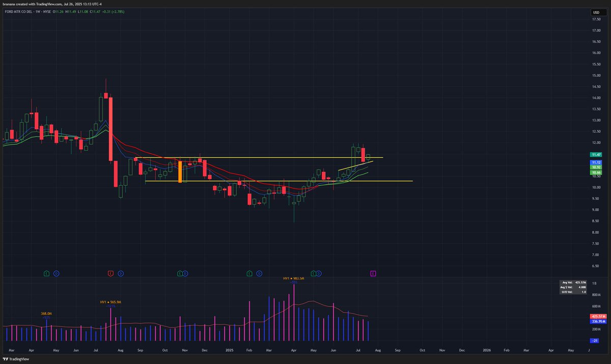Click the 600M volume axis label
The width and height of the screenshot is (611, 364).
[x=596, y=306]
